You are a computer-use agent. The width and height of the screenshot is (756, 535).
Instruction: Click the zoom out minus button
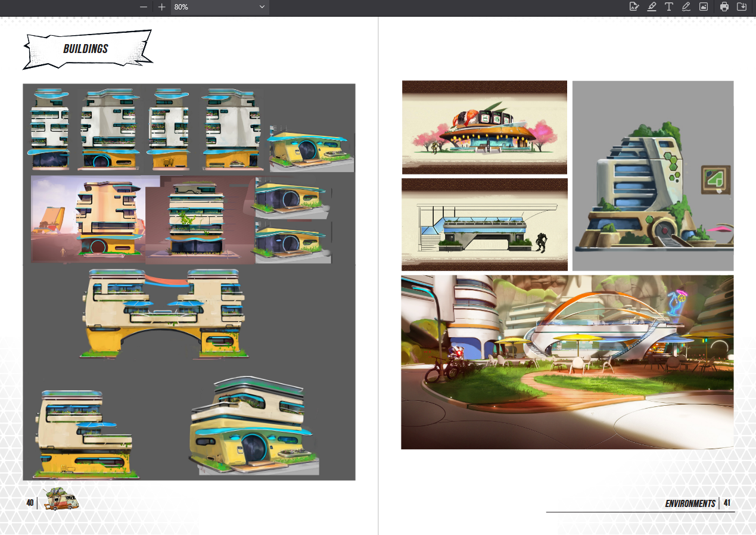[x=143, y=7]
